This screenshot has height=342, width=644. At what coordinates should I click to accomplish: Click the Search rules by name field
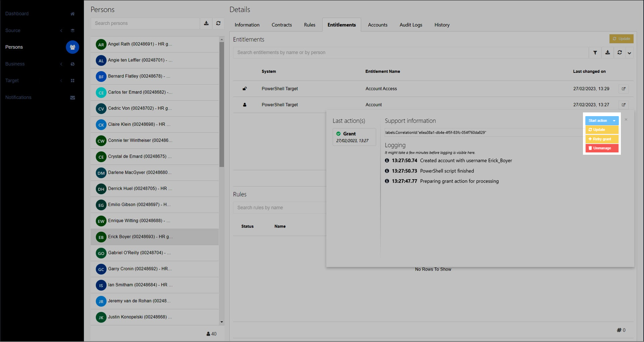[x=280, y=208]
